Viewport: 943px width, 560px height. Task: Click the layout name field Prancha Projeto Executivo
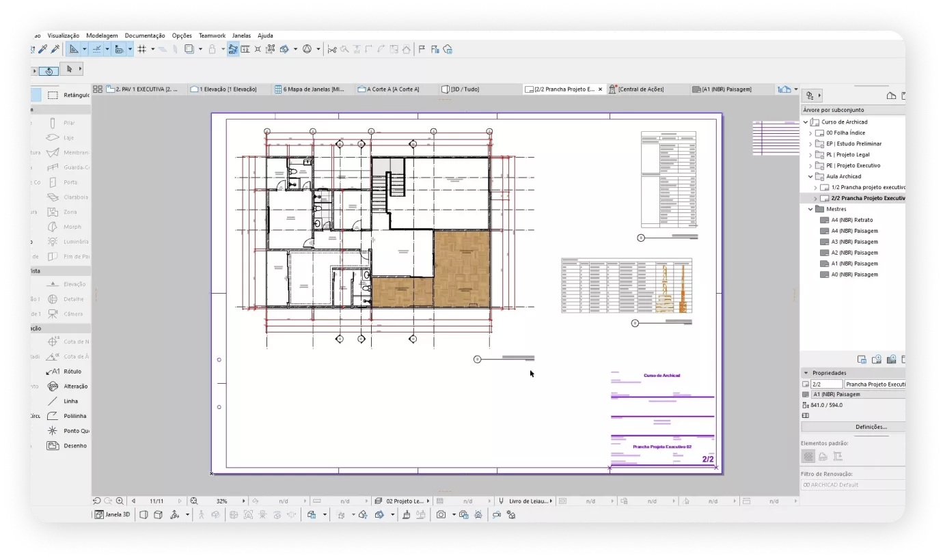(x=874, y=384)
